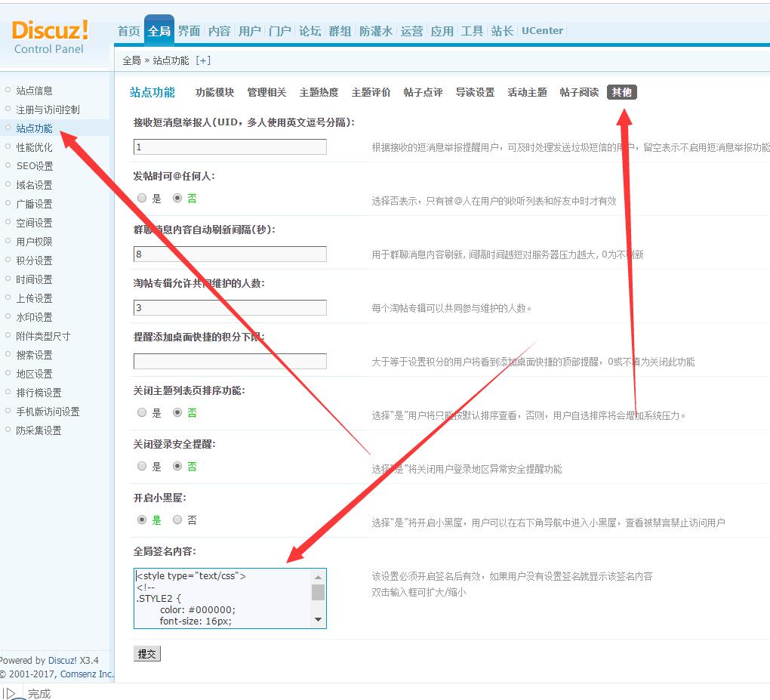Switch to the 主题热度 tab

pos(319,92)
